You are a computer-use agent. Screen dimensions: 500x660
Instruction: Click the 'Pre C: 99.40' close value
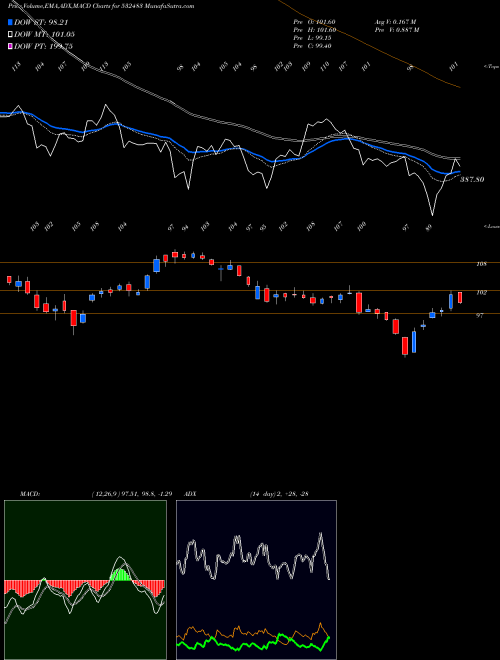(313, 46)
